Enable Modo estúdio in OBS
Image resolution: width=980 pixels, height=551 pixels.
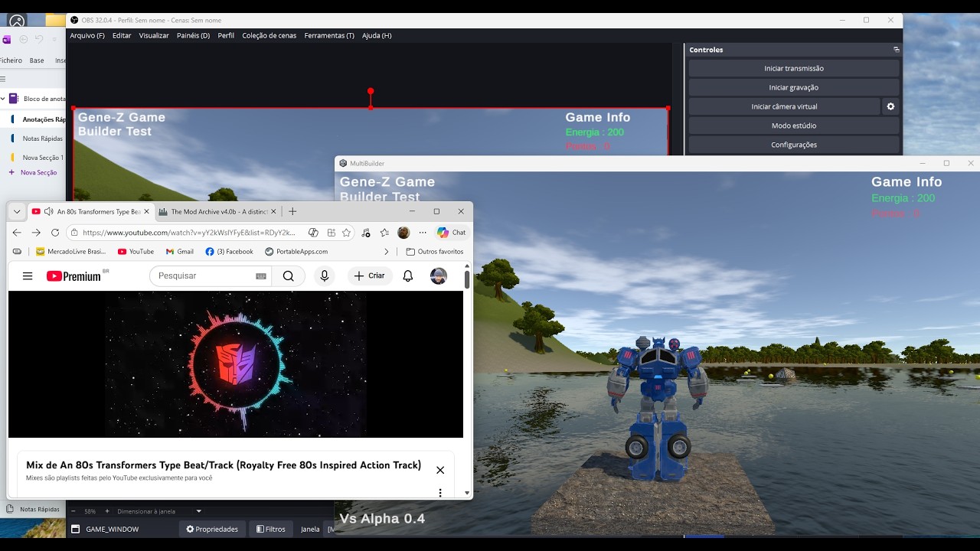coord(794,126)
